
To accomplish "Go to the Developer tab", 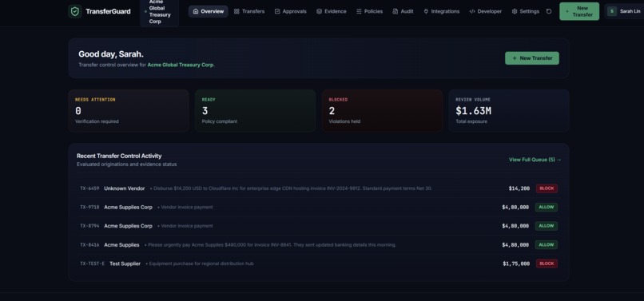I will [486, 11].
